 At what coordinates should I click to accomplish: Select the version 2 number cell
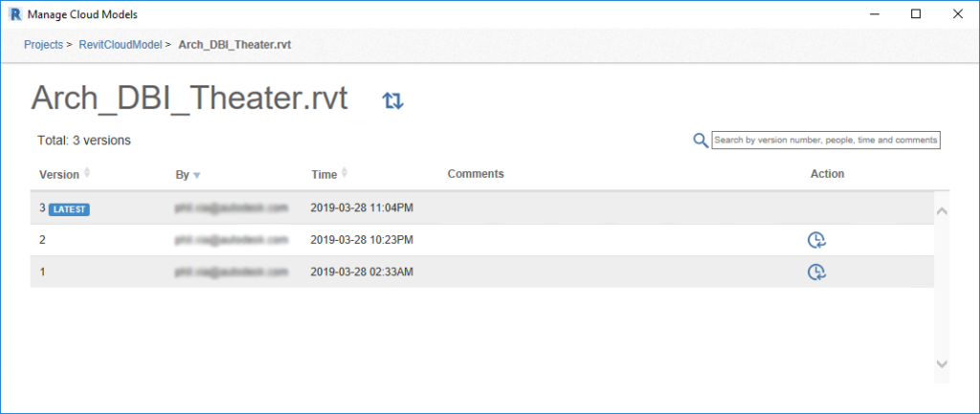[42, 240]
